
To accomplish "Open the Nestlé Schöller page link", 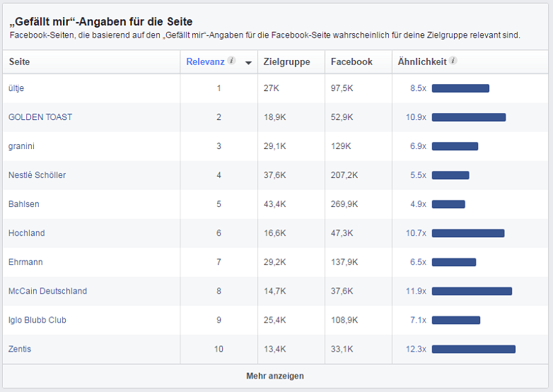I will click(x=37, y=175).
